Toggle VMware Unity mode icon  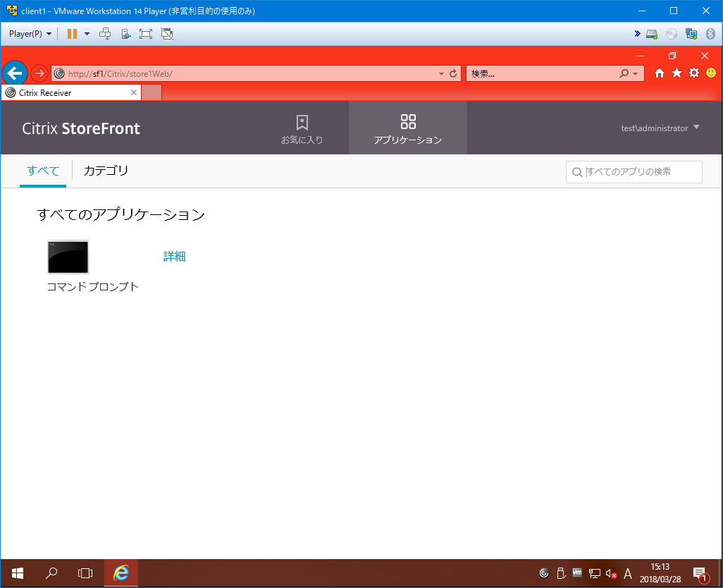[x=167, y=34]
